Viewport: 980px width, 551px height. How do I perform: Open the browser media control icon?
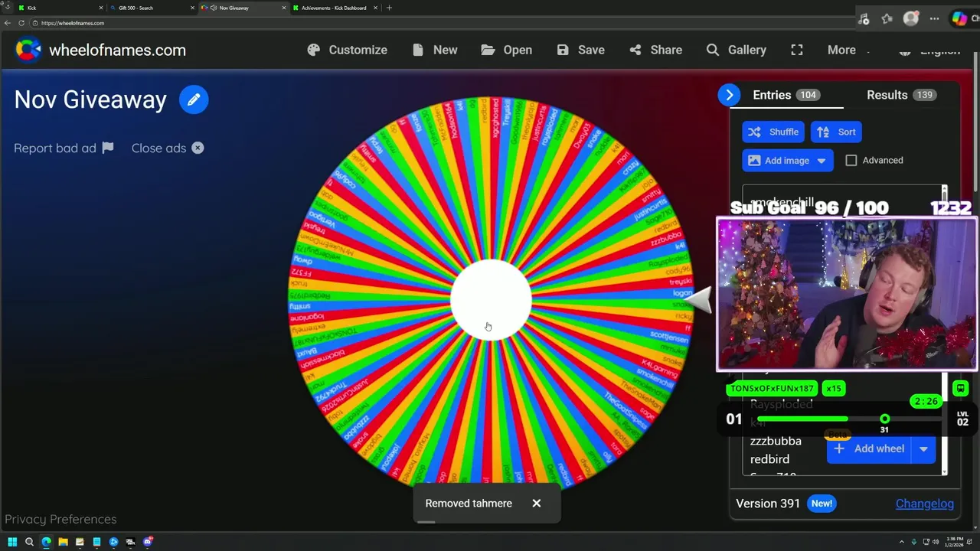tap(864, 19)
